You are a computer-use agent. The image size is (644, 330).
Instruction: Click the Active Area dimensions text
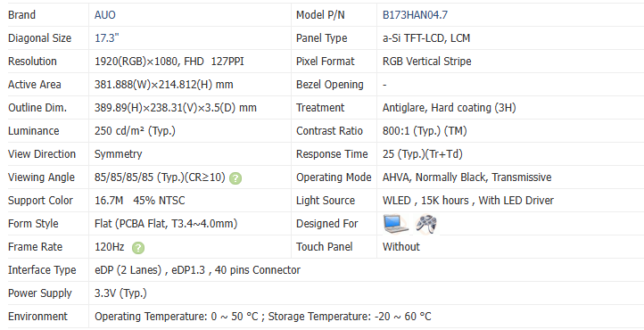pyautogui.click(x=164, y=85)
